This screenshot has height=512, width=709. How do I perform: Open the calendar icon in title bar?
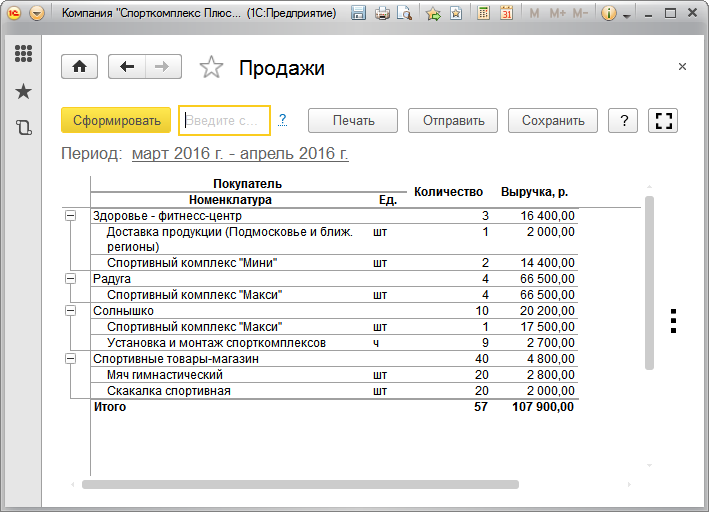506,14
